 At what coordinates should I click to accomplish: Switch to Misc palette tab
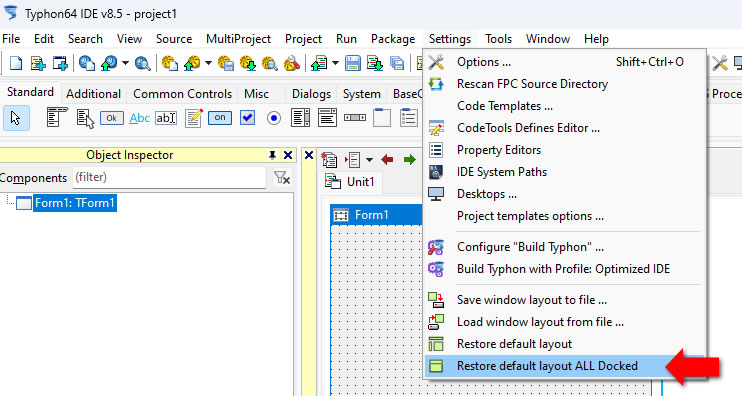256,94
